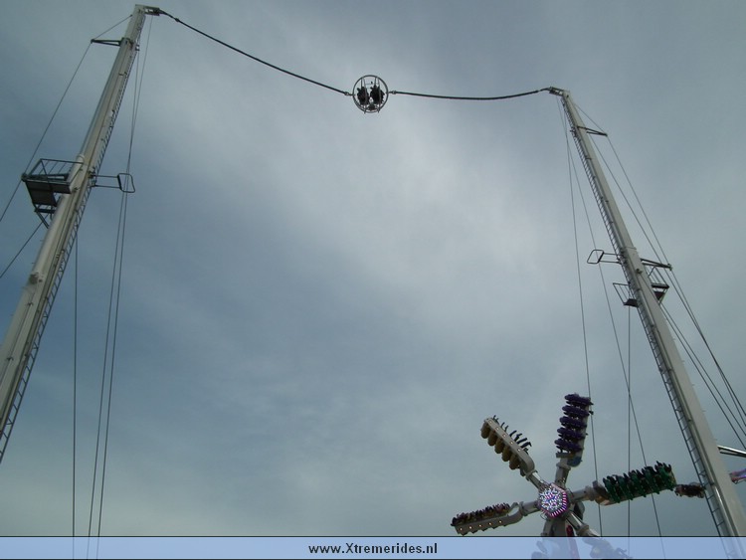Click the top tip of the left tower
The width and height of the screenshot is (746, 560).
click(148, 9)
